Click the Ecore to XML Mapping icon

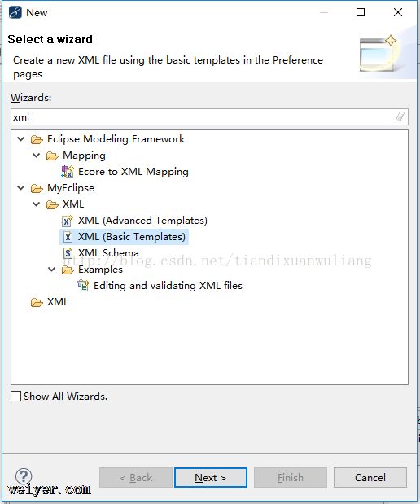click(68, 172)
